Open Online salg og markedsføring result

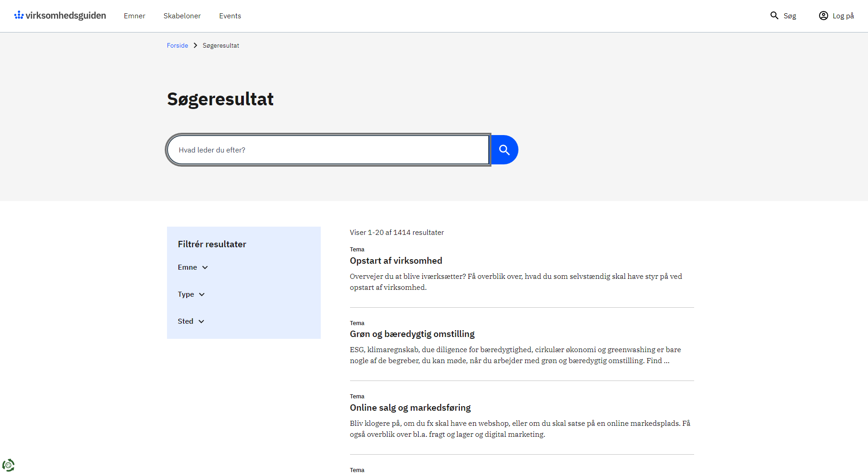(410, 408)
